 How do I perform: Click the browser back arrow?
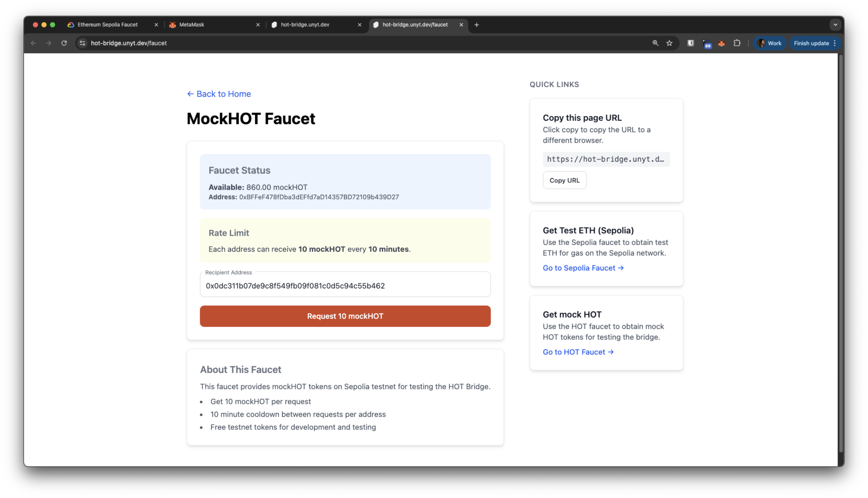click(33, 43)
